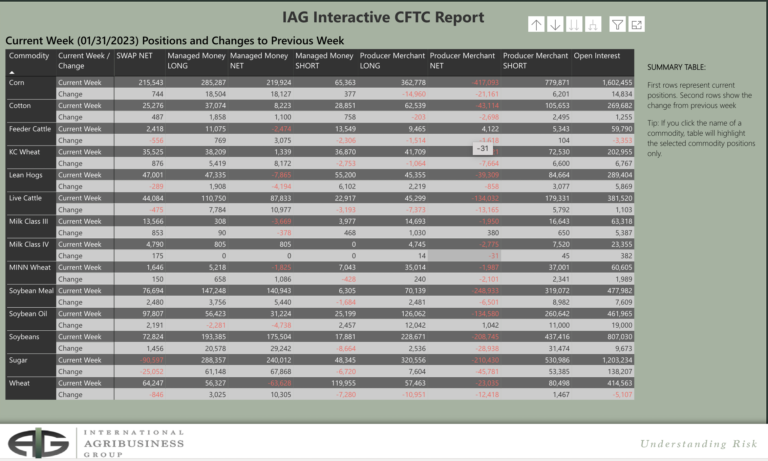The image size is (768, 461).
Task: Select Sugar's Open Interest value 1,203,234
Action: click(617, 360)
